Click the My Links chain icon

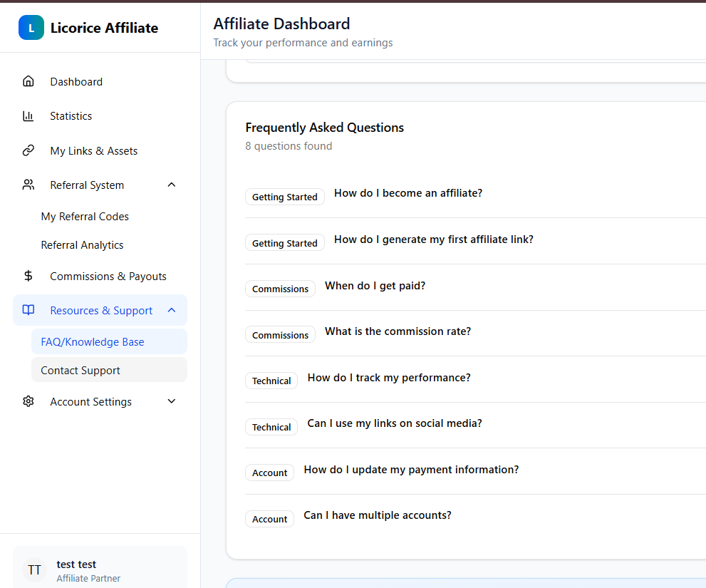[28, 150]
